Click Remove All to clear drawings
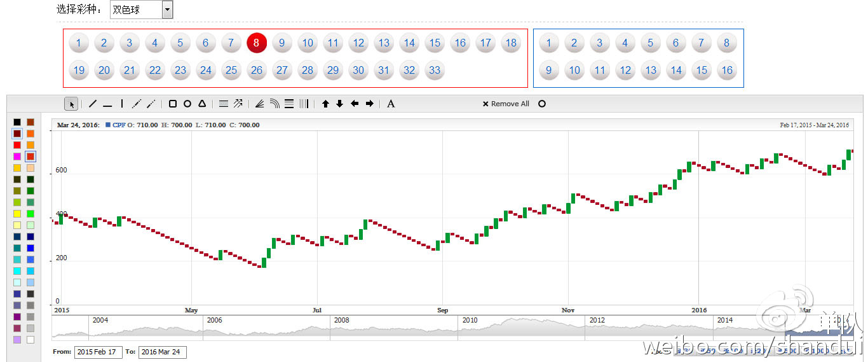This screenshot has width=868, height=362. [506, 104]
